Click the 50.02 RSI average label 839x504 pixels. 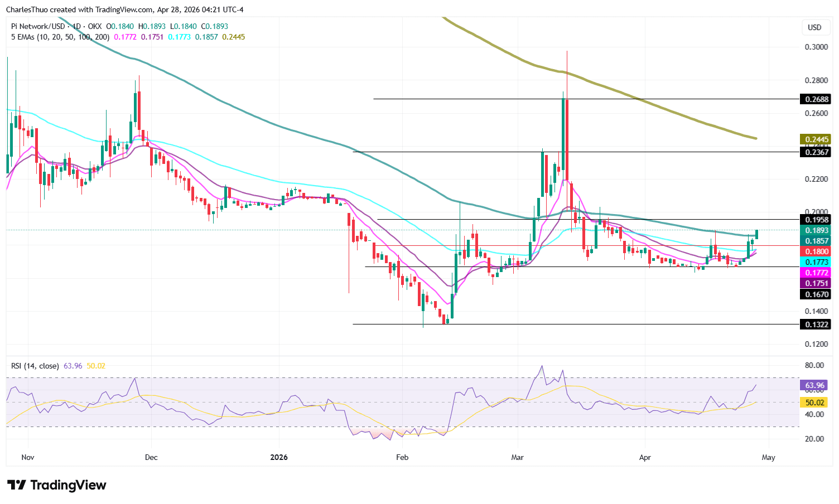click(x=813, y=402)
